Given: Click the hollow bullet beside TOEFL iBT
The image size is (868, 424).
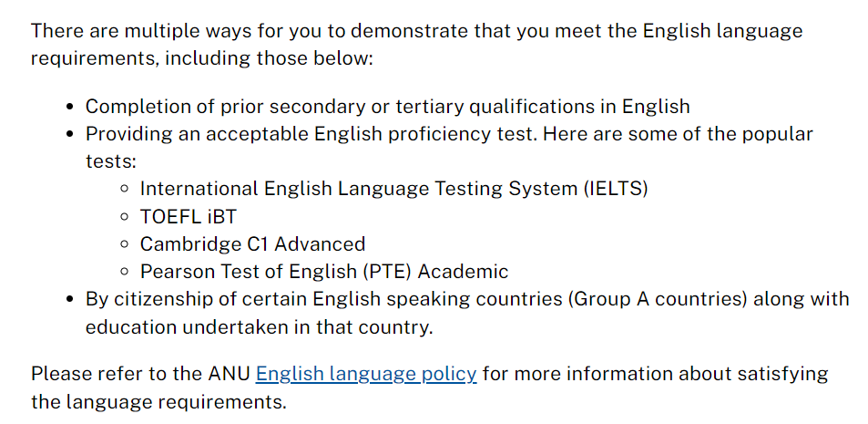Looking at the screenshot, I should click(x=125, y=218).
